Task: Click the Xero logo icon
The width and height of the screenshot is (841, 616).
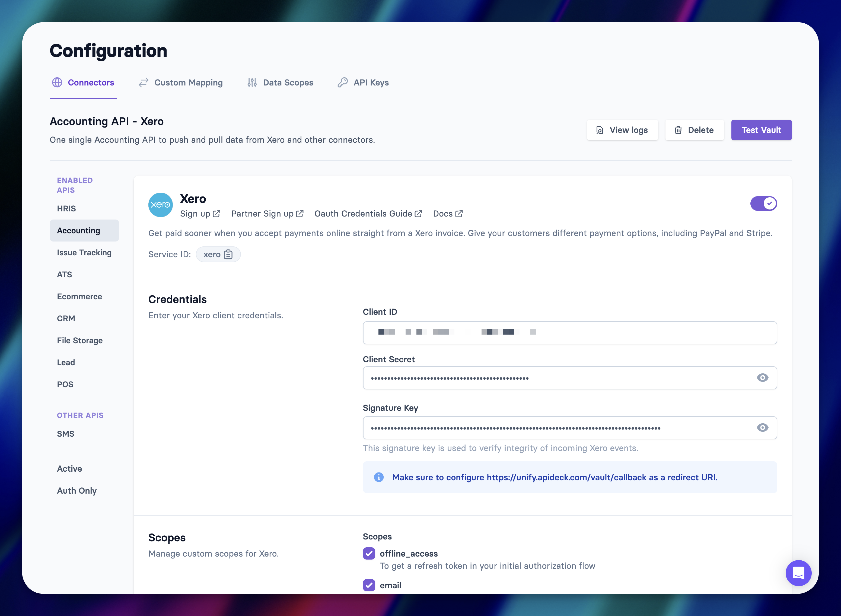Action: click(x=160, y=205)
